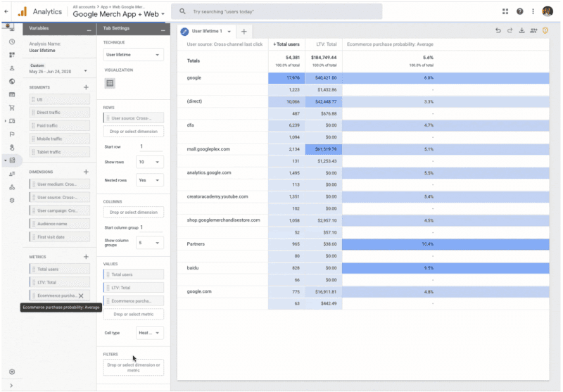Open the globe Demographics icon in sidebar

coord(12,82)
